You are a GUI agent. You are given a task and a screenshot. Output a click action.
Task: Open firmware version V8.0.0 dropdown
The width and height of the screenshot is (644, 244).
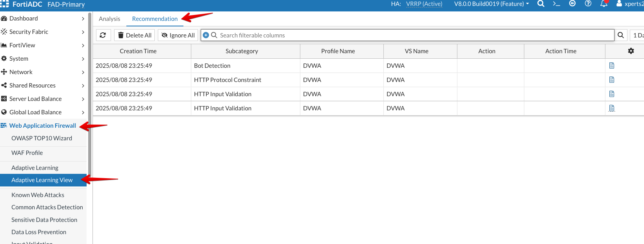[491, 4]
